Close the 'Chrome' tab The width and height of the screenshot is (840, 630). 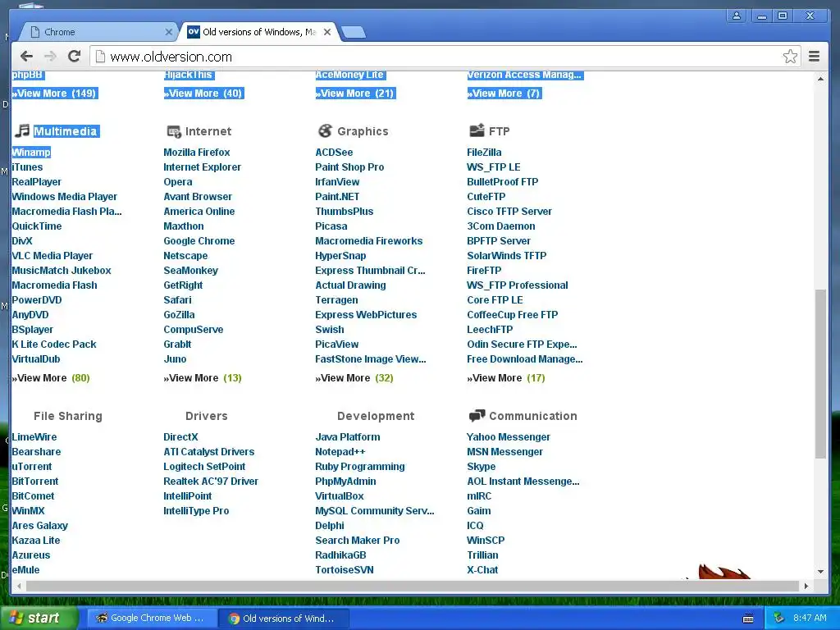168,32
